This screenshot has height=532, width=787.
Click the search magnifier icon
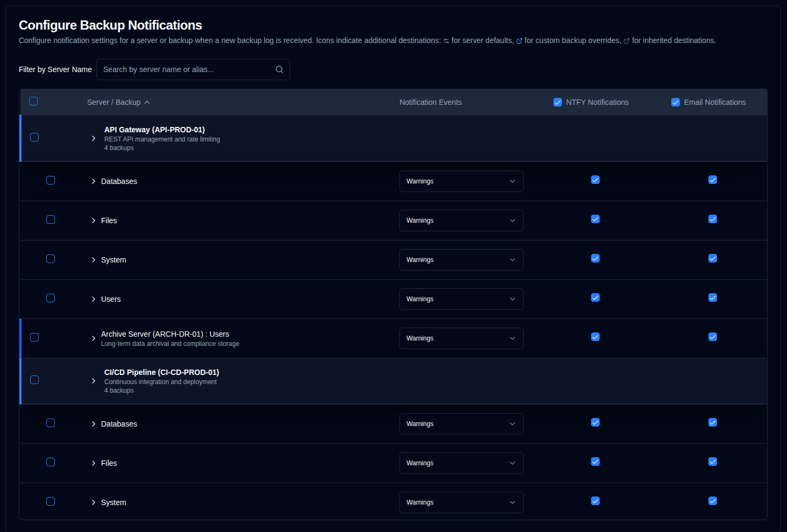[279, 69]
